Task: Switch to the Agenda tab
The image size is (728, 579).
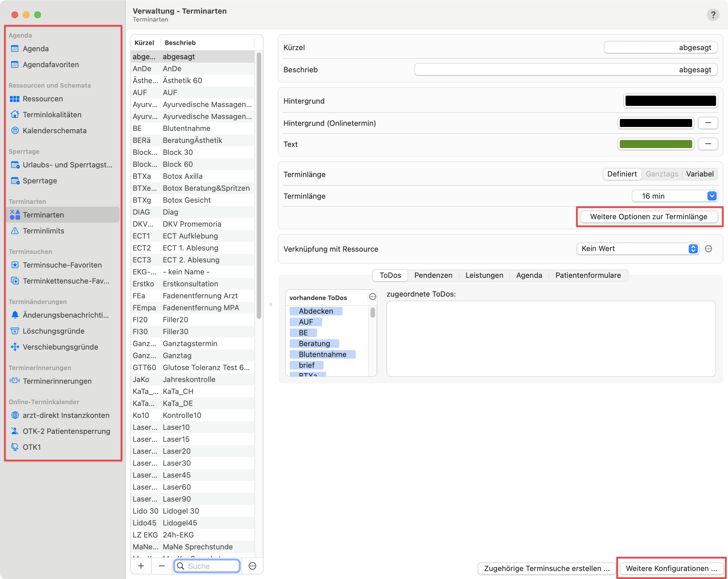Action: (x=529, y=275)
